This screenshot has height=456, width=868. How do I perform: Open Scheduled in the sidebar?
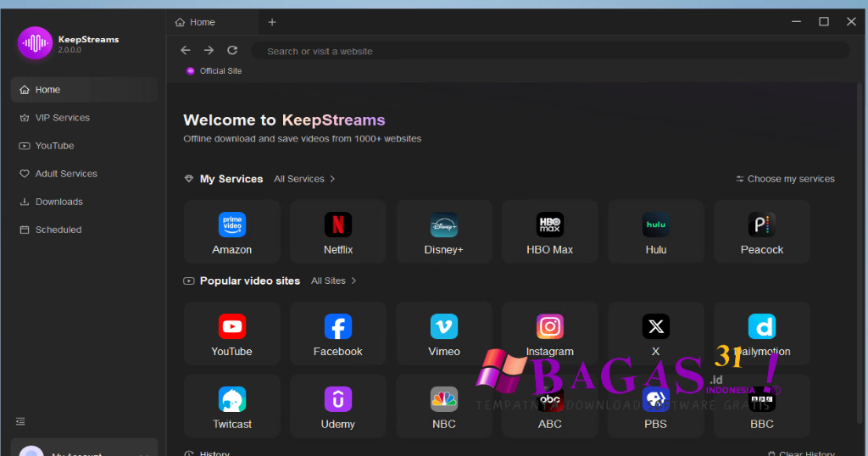[x=84, y=230]
